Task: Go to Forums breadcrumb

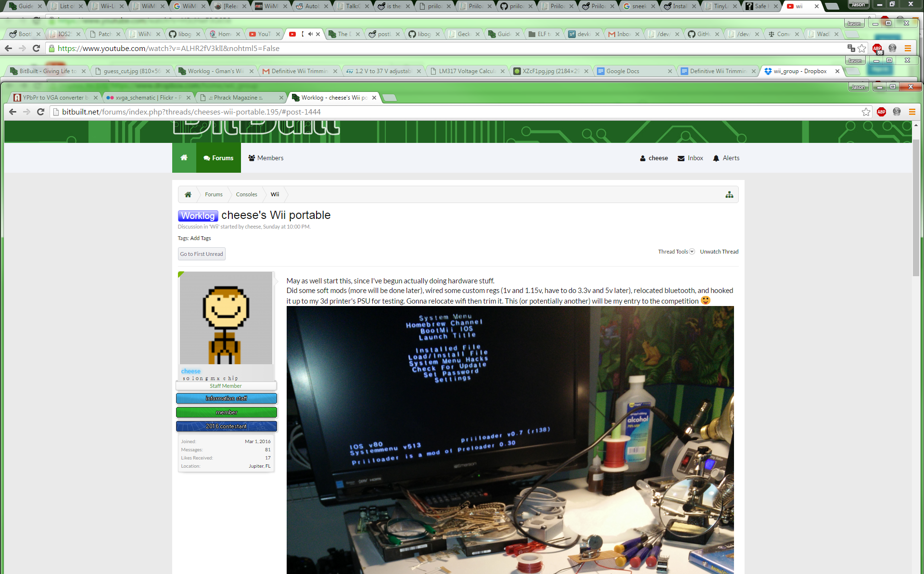Action: 214,194
